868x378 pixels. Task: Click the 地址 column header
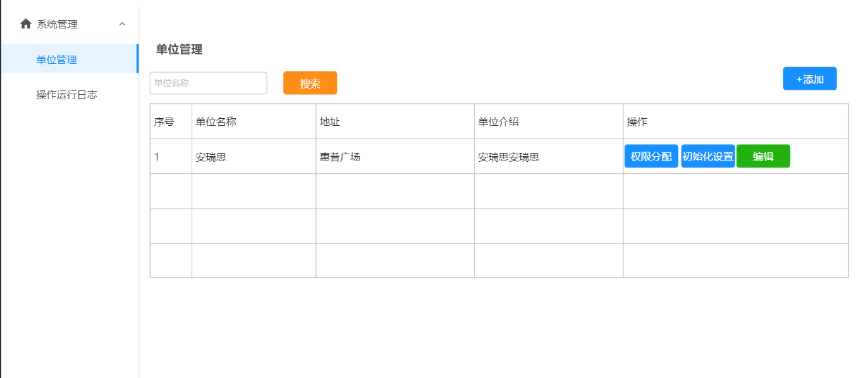(330, 122)
